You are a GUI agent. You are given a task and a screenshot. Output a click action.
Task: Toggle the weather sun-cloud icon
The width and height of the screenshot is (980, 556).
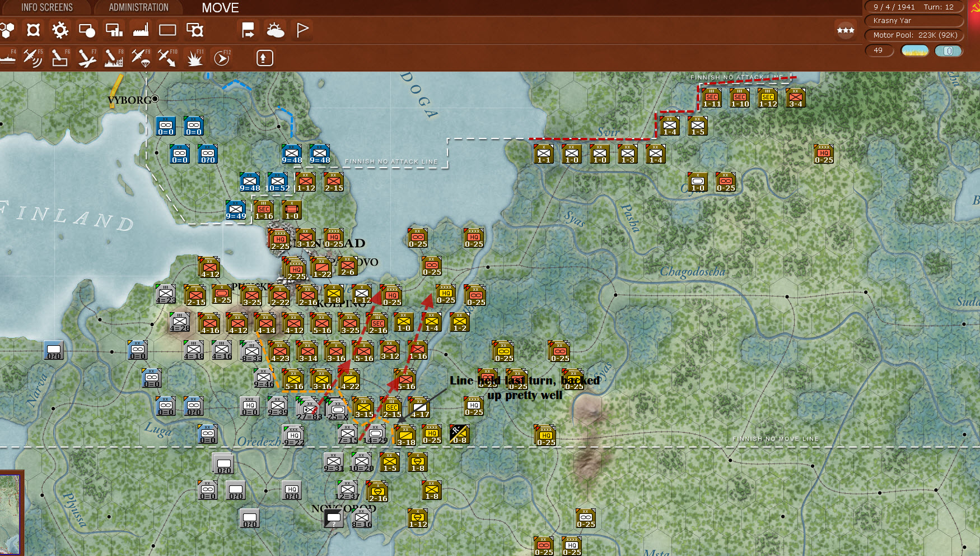pyautogui.click(x=275, y=30)
